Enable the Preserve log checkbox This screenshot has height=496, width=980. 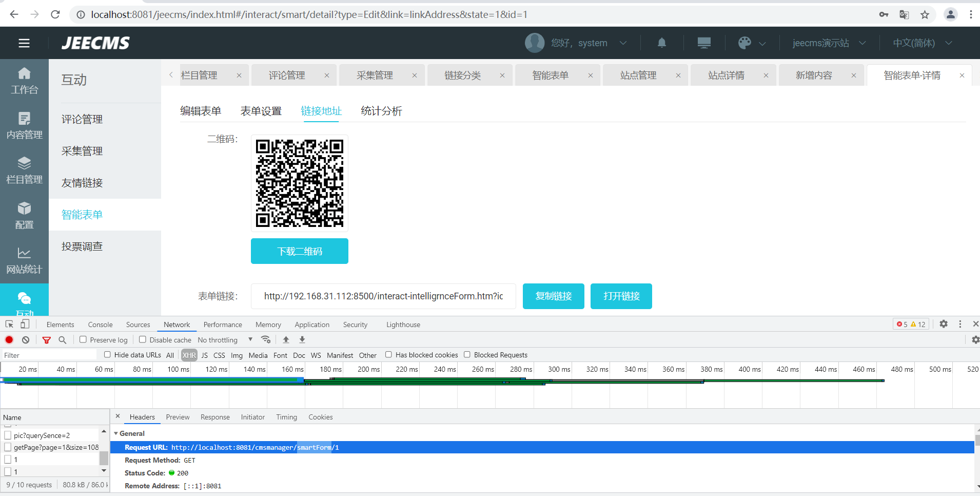[x=83, y=339]
